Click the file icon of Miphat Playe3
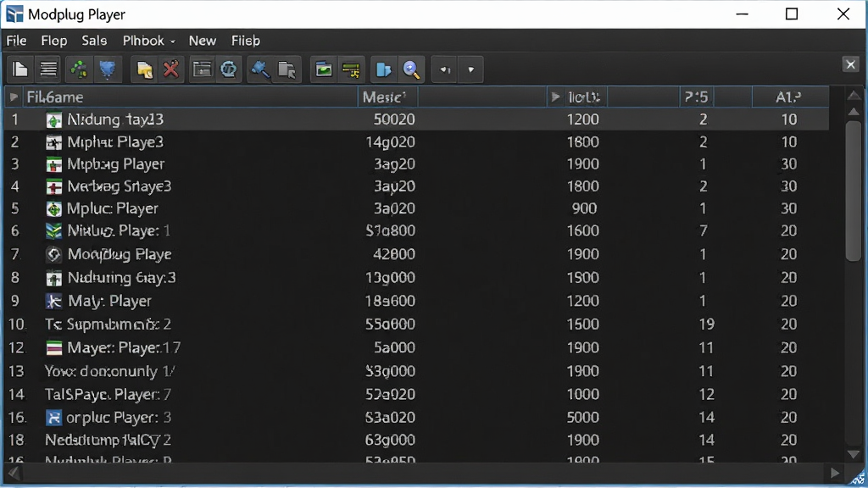868x488 pixels. coord(53,142)
